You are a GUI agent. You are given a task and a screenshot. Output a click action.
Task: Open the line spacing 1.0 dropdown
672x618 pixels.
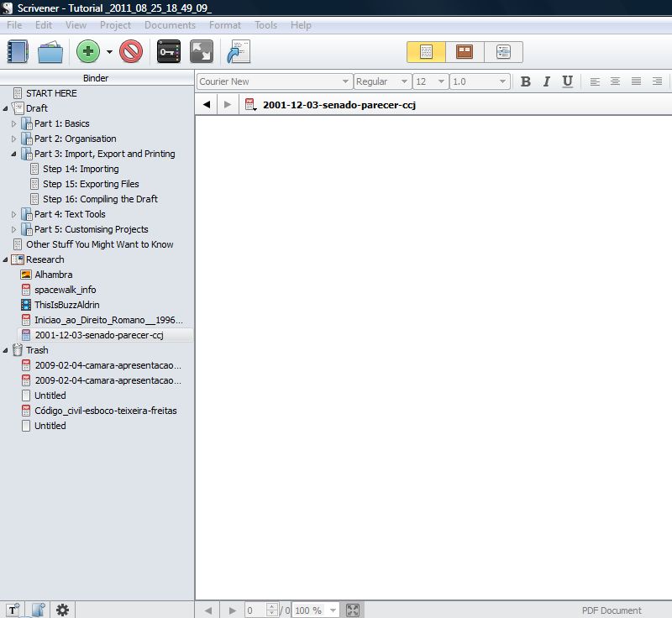pos(480,81)
